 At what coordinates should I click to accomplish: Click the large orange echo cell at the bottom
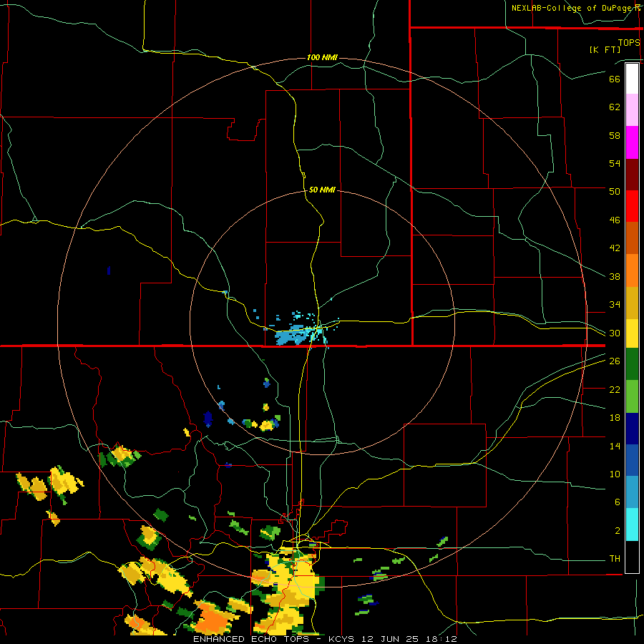213,618
